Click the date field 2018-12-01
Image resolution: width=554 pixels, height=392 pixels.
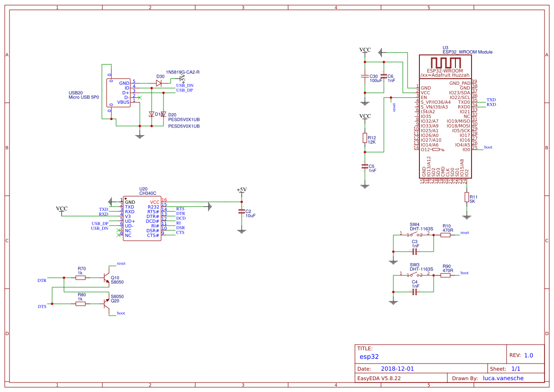(399, 368)
